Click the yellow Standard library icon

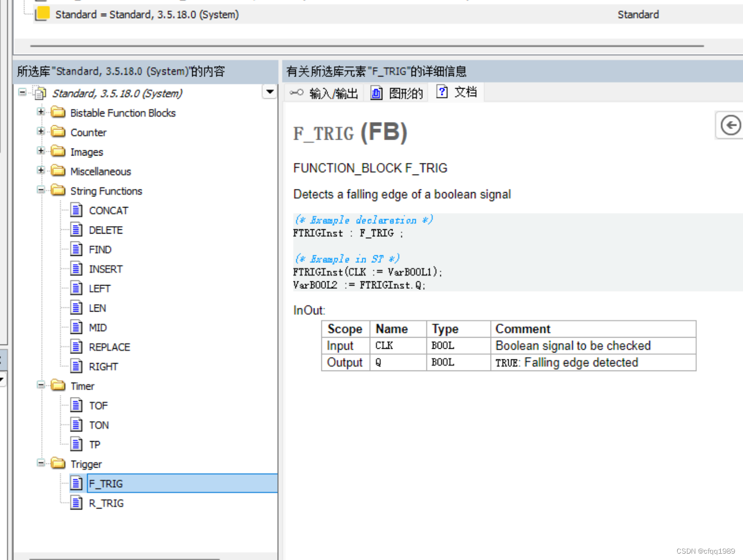coord(42,14)
